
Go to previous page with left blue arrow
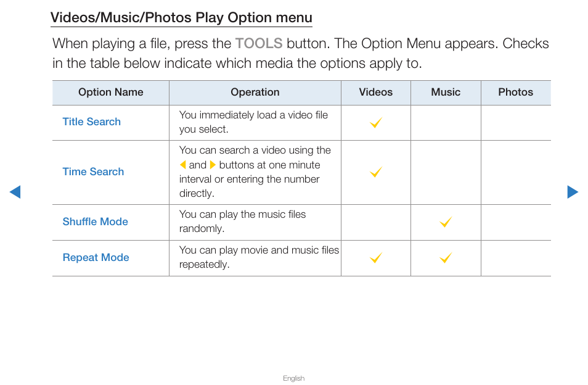point(15,192)
